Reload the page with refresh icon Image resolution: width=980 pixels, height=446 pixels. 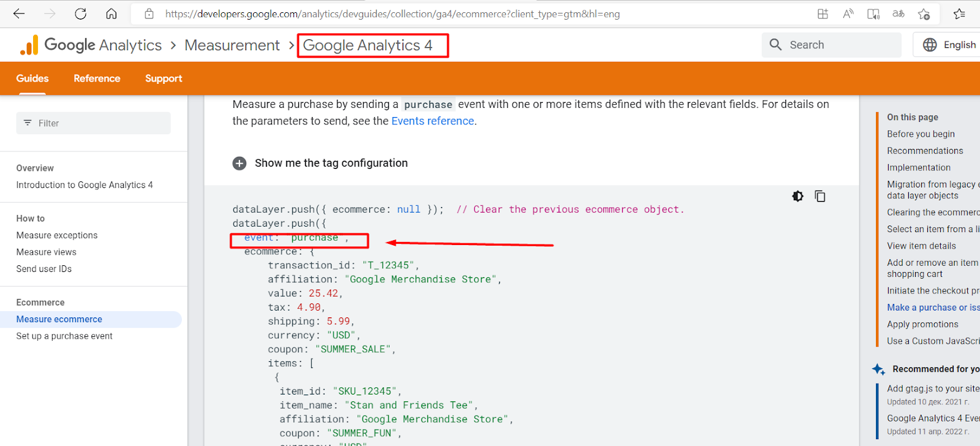coord(80,13)
